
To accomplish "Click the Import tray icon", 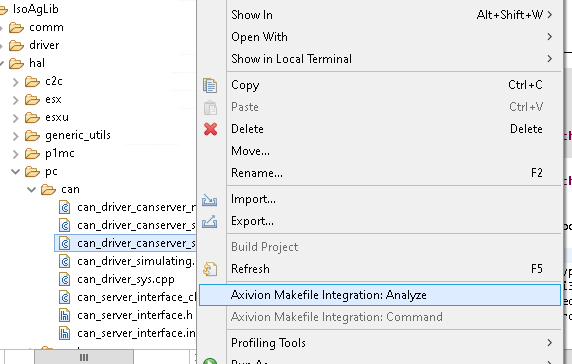I will coord(210,200).
